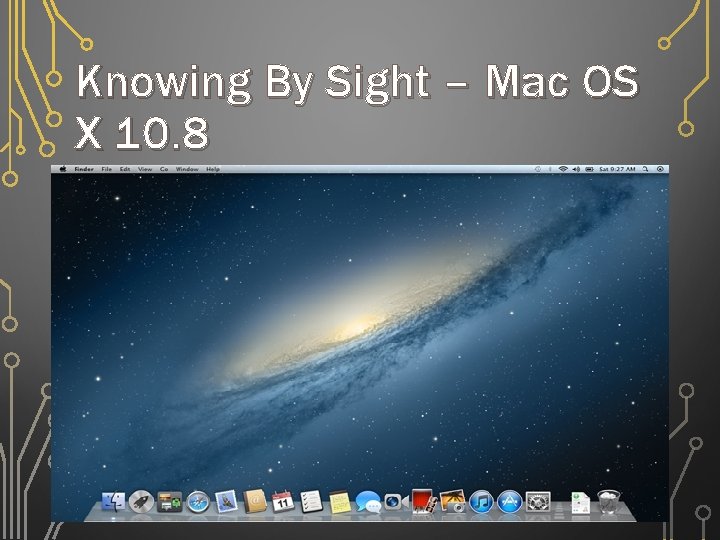
Task: Open Mail stamp icon in Dock
Action: [x=226, y=501]
